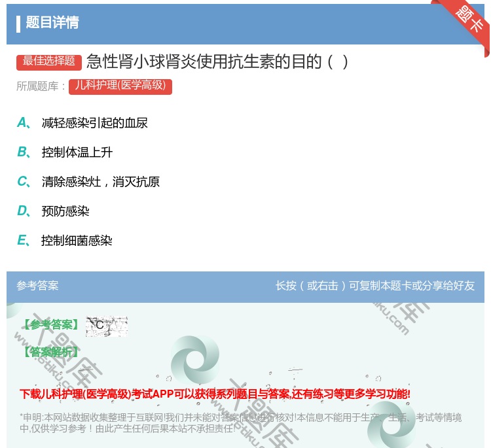Click the 参考答案 section header
This screenshot has width=491, height=448.
[37, 286]
